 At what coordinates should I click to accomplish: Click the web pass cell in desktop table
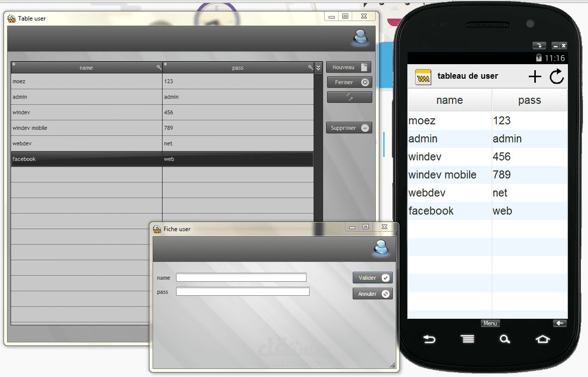pyautogui.click(x=238, y=159)
